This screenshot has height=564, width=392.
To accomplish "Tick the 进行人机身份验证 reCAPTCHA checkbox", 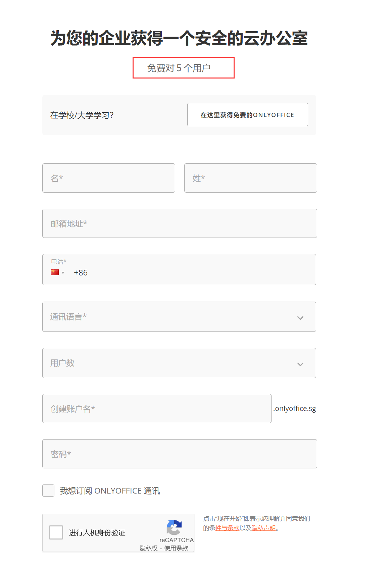I will coord(56,532).
